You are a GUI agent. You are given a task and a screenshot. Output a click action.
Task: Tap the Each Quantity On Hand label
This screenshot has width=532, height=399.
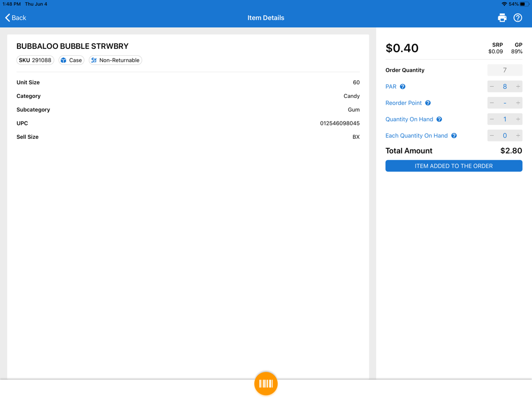(417, 135)
